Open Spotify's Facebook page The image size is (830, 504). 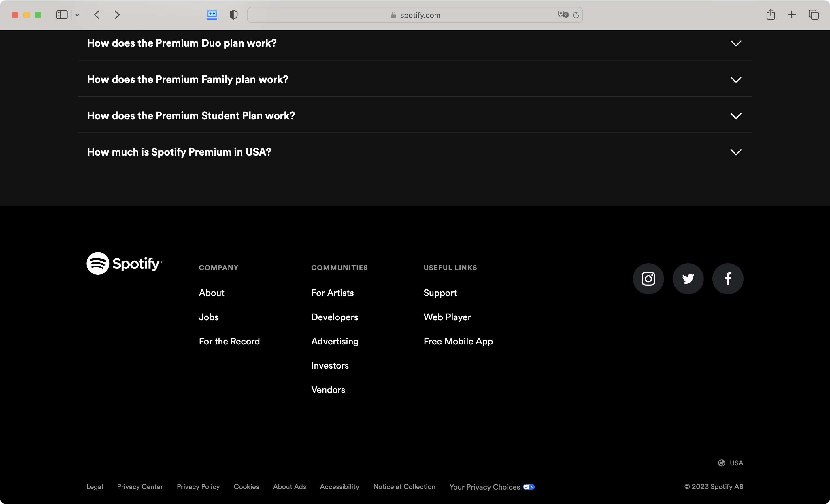coord(728,279)
